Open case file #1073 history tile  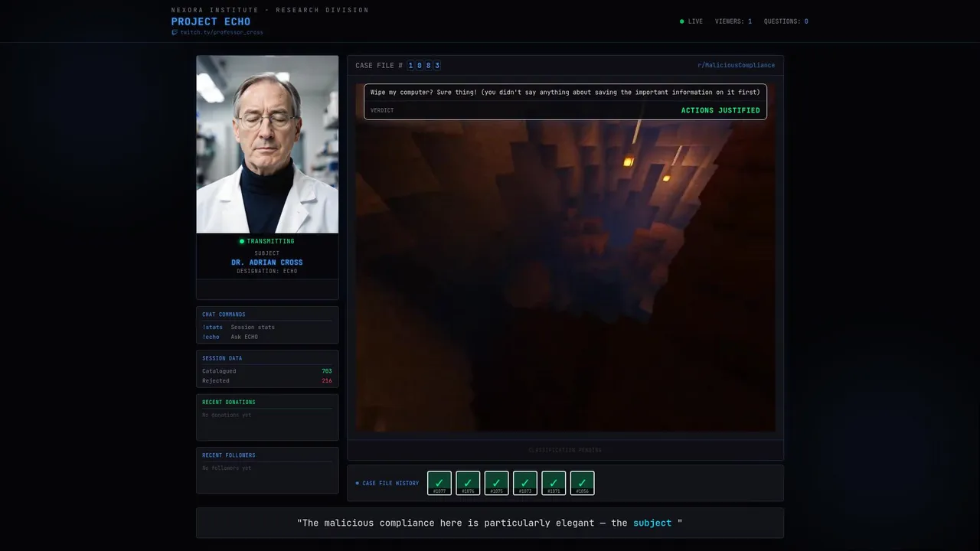[525, 483]
